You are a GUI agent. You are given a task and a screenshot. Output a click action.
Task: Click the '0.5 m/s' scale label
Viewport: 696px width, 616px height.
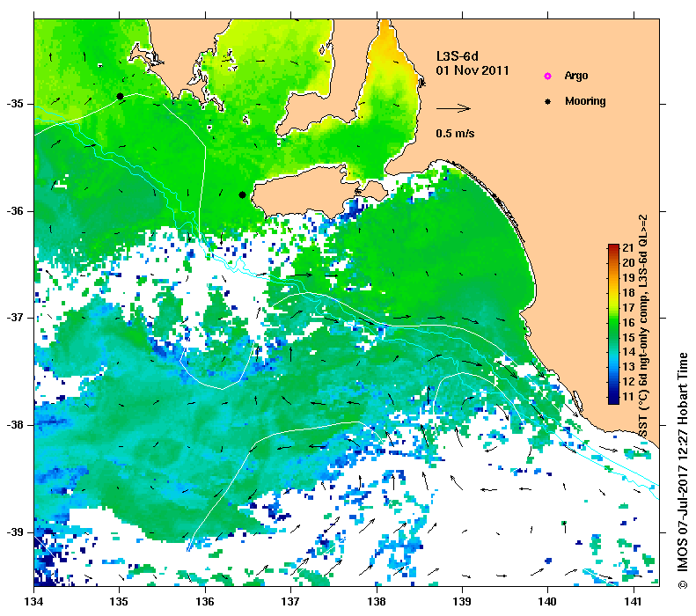point(455,134)
